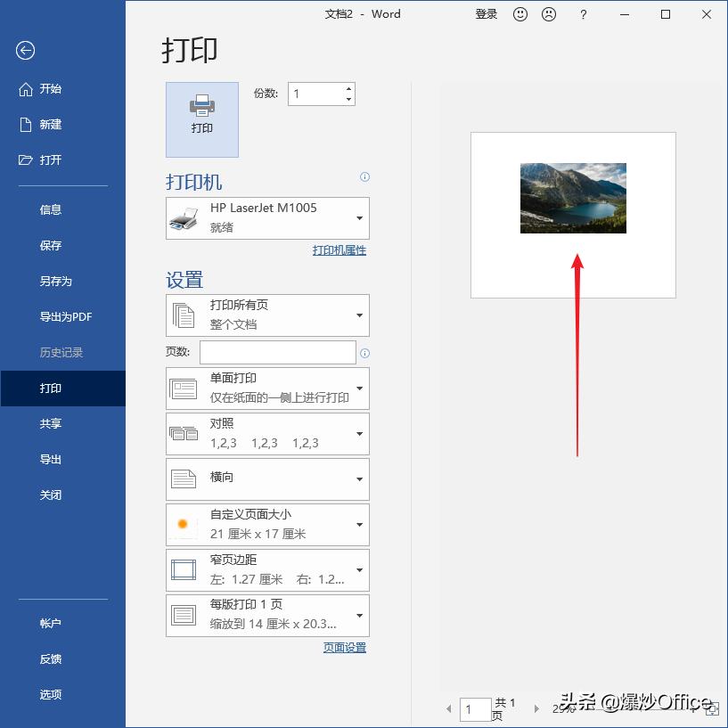Click the previous page arrow in preview bar

tap(449, 707)
